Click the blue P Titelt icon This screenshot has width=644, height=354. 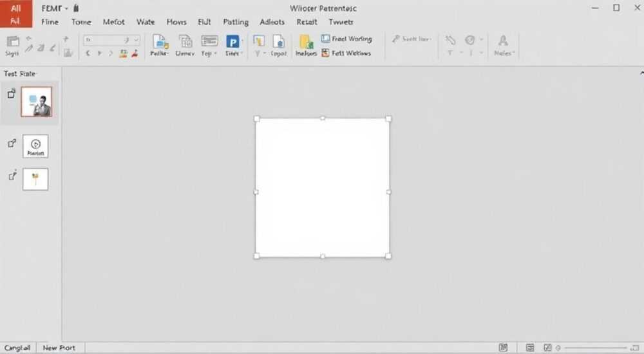point(232,41)
